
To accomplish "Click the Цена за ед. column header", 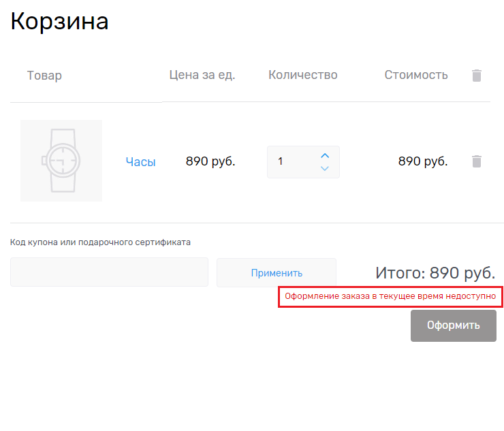I will coord(202,75).
